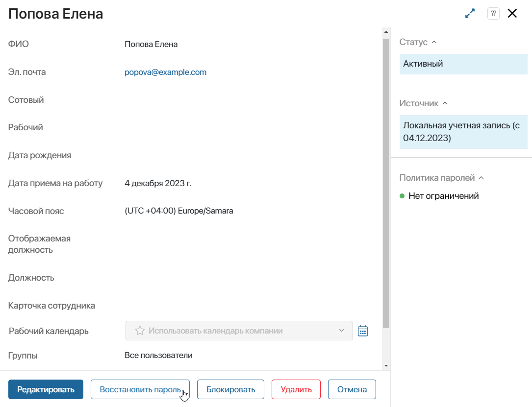This screenshot has width=532, height=407.
Task: Click the Рабочий календарь field label
Action: point(49,331)
